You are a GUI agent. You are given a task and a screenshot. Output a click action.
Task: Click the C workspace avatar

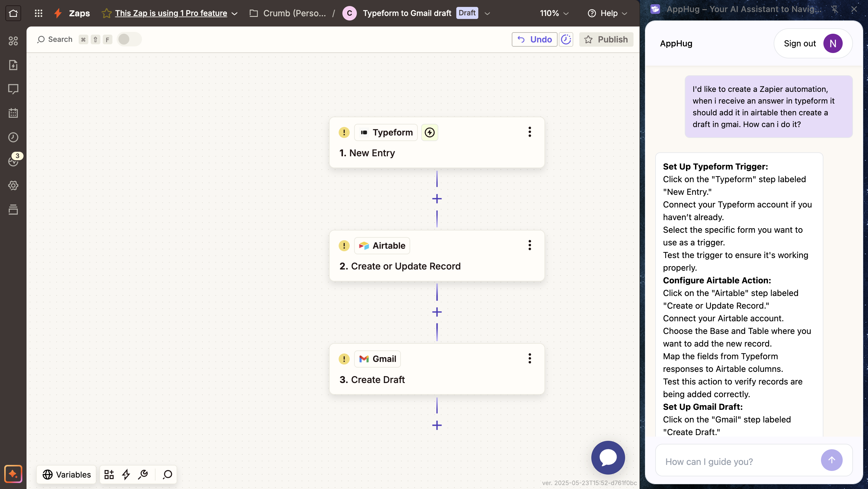[x=349, y=13]
